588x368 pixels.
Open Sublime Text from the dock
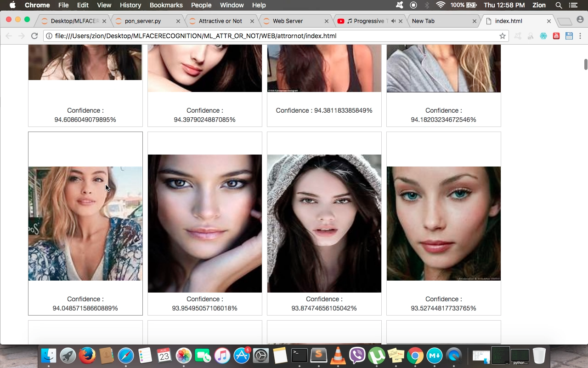point(318,356)
